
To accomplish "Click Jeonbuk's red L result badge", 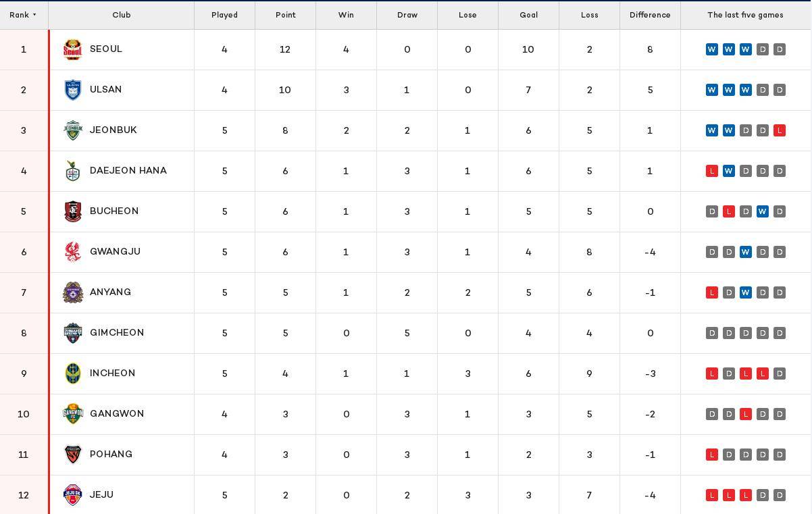I will [x=780, y=130].
